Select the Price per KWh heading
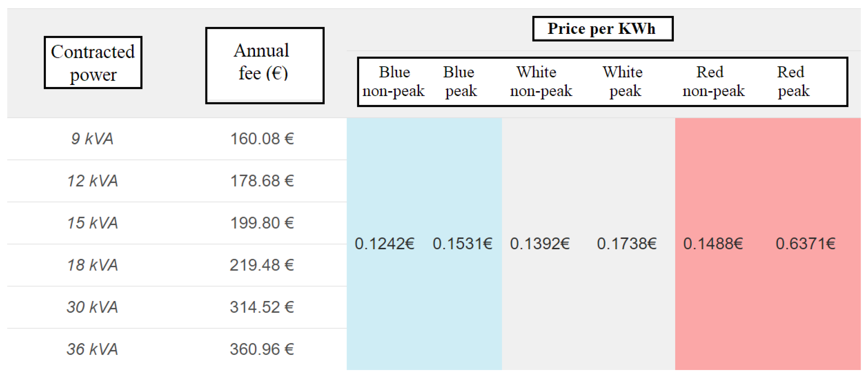868x378 pixels. [602, 29]
